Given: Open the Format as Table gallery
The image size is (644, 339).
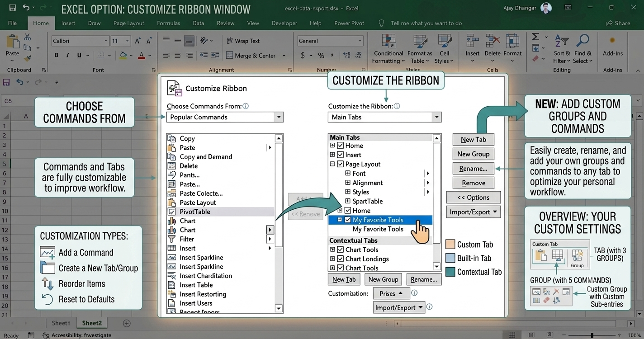Looking at the screenshot, I should [x=420, y=49].
